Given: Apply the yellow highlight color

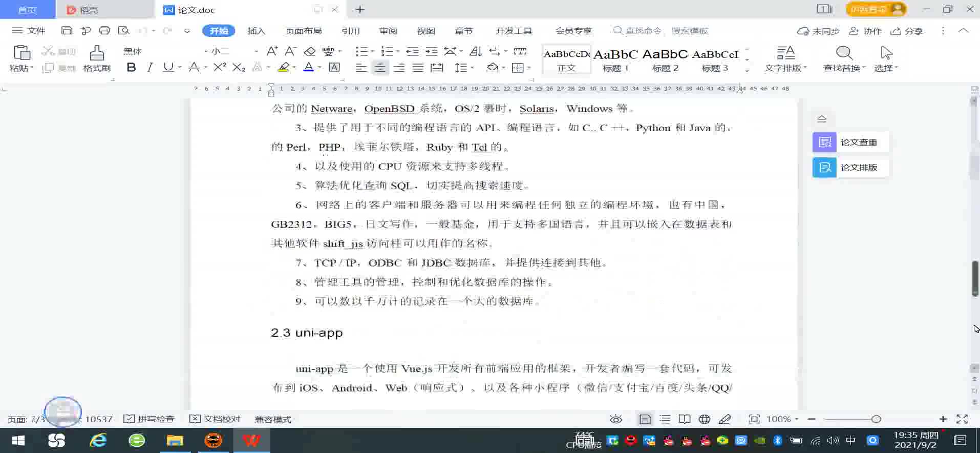Looking at the screenshot, I should 283,67.
